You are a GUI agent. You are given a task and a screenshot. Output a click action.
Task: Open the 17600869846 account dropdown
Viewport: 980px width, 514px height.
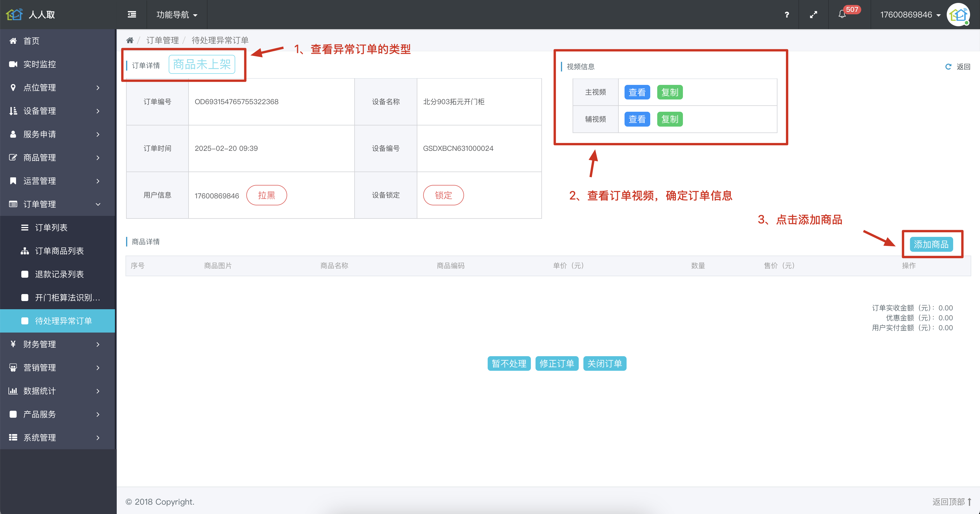click(910, 15)
